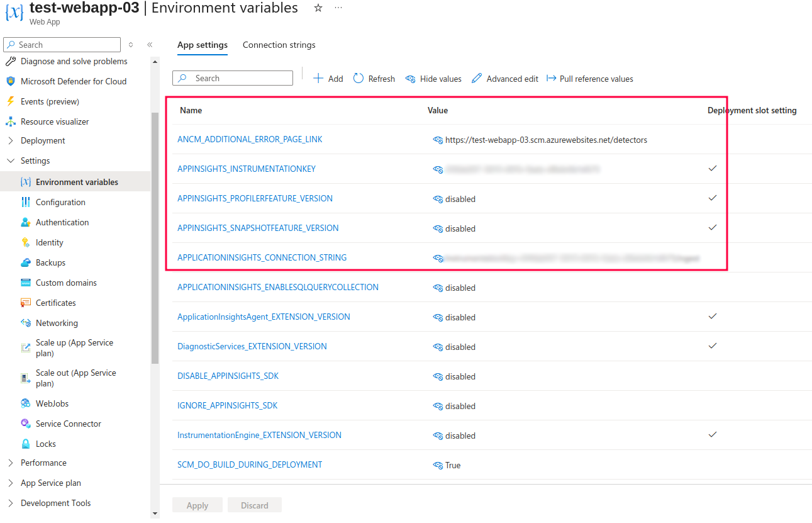812x523 pixels.
Task: Click the Advanced edit pencil icon
Action: coord(477,78)
